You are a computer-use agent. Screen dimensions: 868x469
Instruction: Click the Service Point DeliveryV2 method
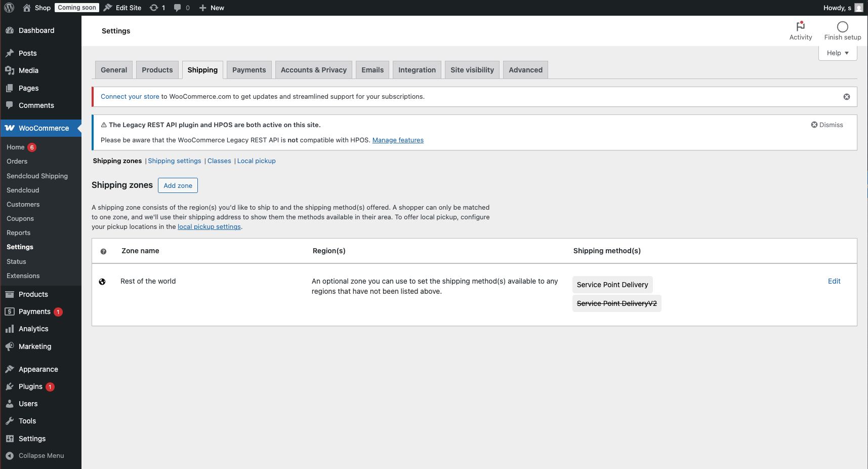617,303
